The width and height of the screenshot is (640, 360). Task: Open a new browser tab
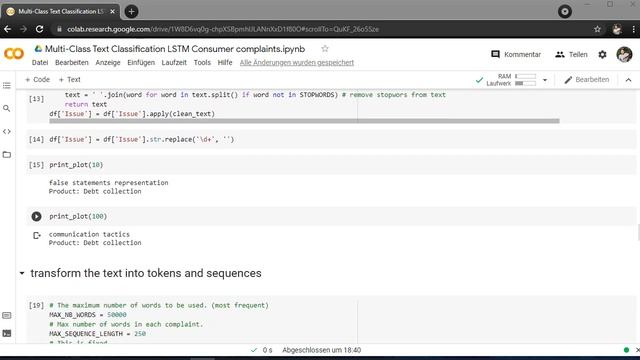tap(131, 11)
